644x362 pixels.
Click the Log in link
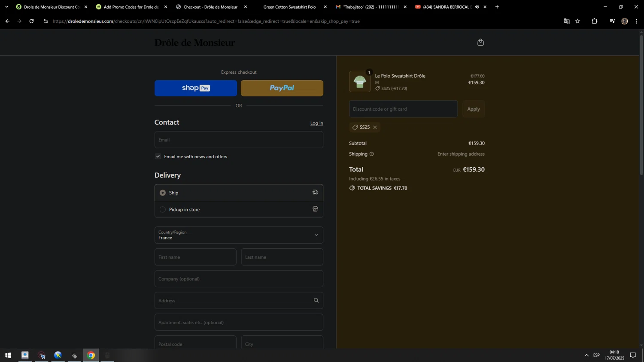[x=317, y=123]
